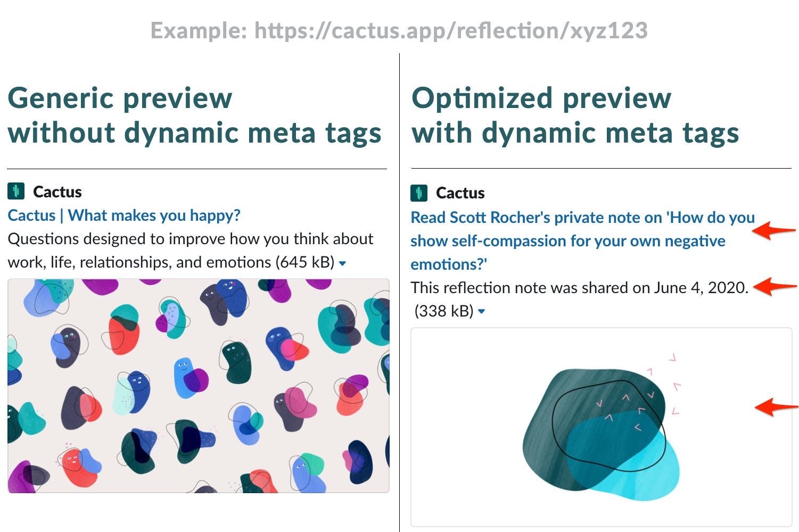Click the 'Cactus' site name in optimized preview
This screenshot has height=532, width=799.
(460, 193)
